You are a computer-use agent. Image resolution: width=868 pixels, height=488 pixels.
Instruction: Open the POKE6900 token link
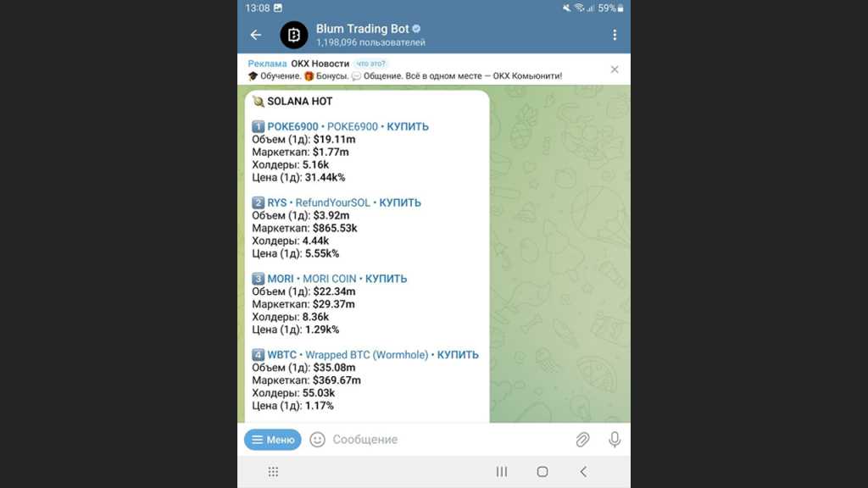292,127
